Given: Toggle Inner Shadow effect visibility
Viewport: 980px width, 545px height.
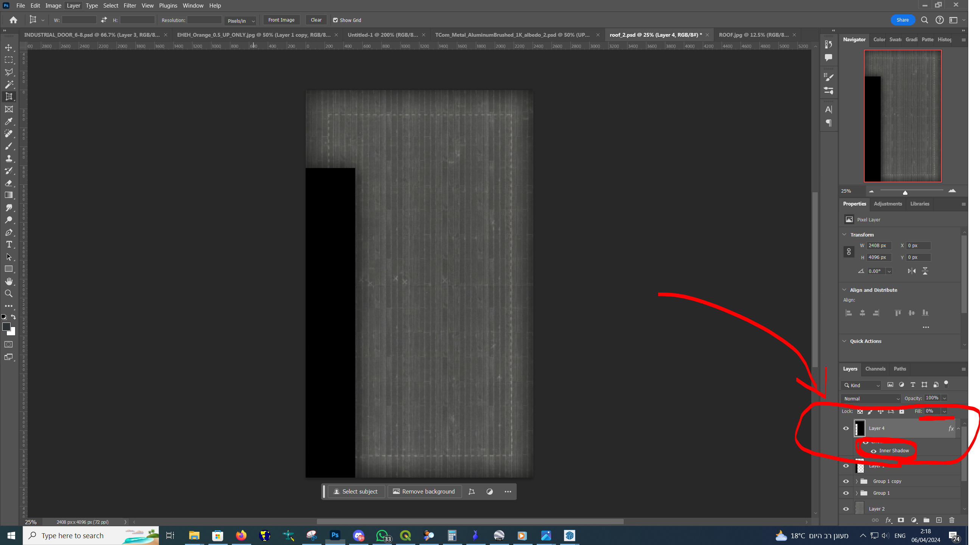Looking at the screenshot, I should coord(873,451).
